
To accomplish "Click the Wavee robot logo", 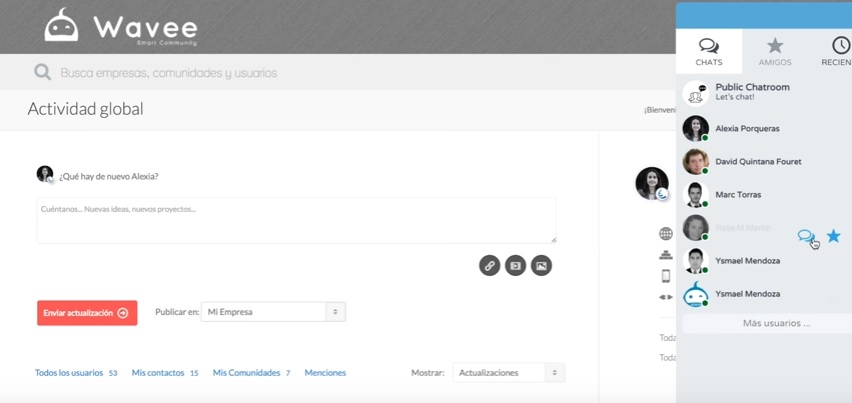I will (x=61, y=25).
